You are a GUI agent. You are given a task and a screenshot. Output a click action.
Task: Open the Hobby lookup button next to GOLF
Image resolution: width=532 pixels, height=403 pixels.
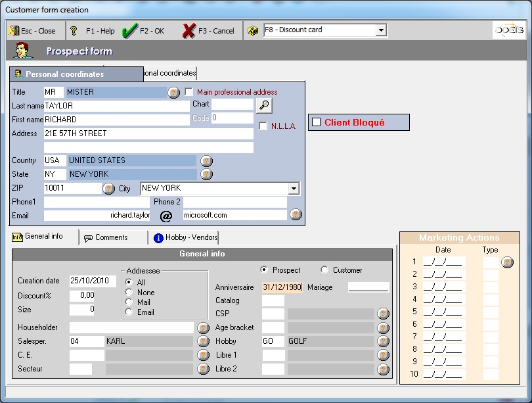[x=383, y=341]
